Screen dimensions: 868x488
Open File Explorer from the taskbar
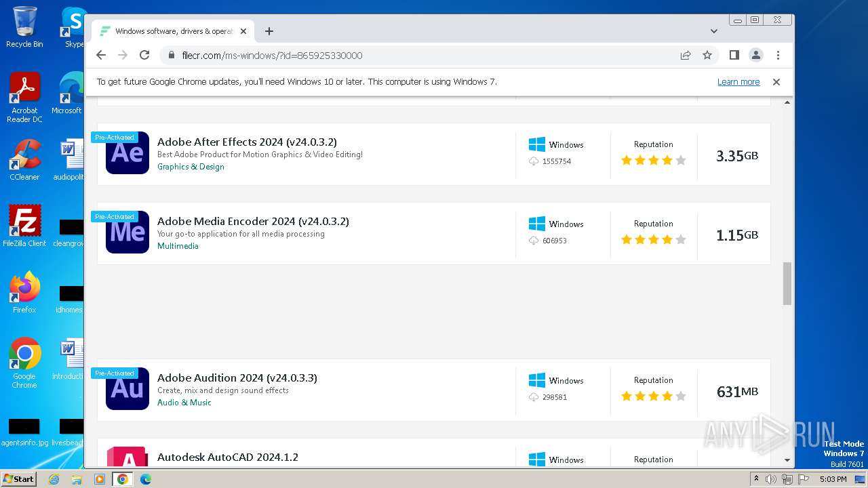coord(77,479)
